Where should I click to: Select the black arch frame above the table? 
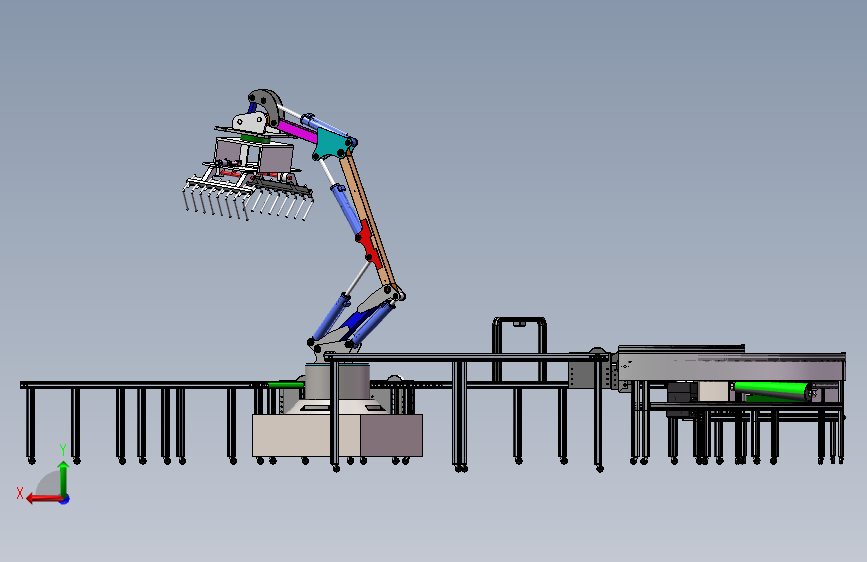point(519,349)
